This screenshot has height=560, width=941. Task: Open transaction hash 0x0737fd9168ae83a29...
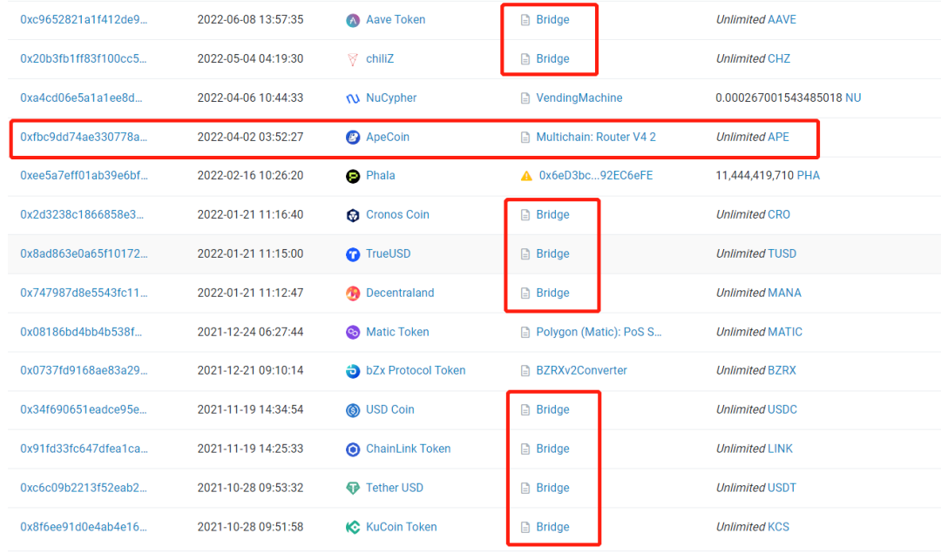tap(84, 370)
